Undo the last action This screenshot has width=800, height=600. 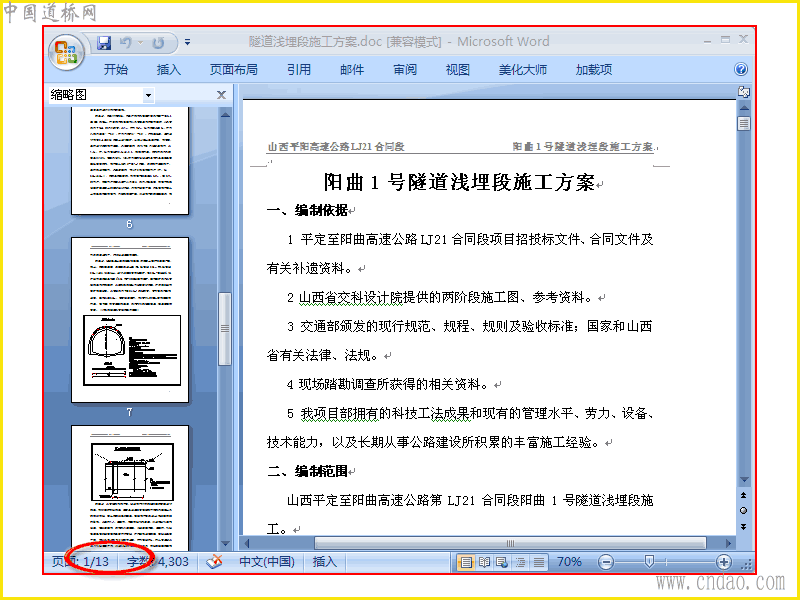[126, 43]
